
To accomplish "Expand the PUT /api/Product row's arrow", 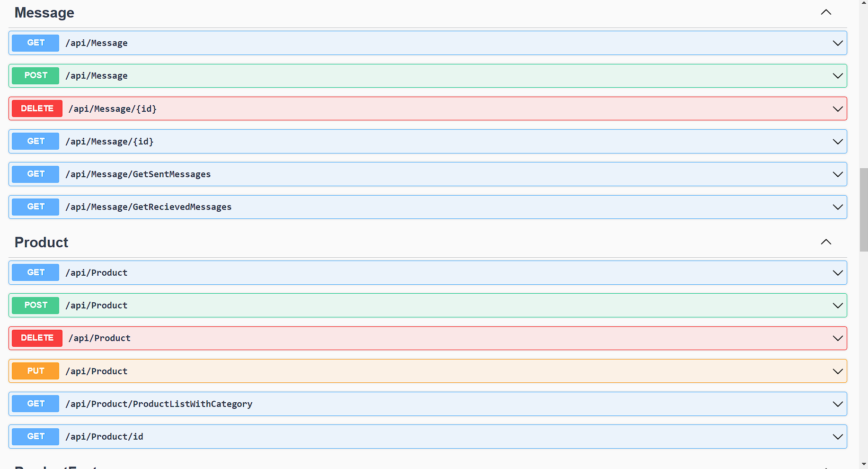I will pyautogui.click(x=837, y=371).
